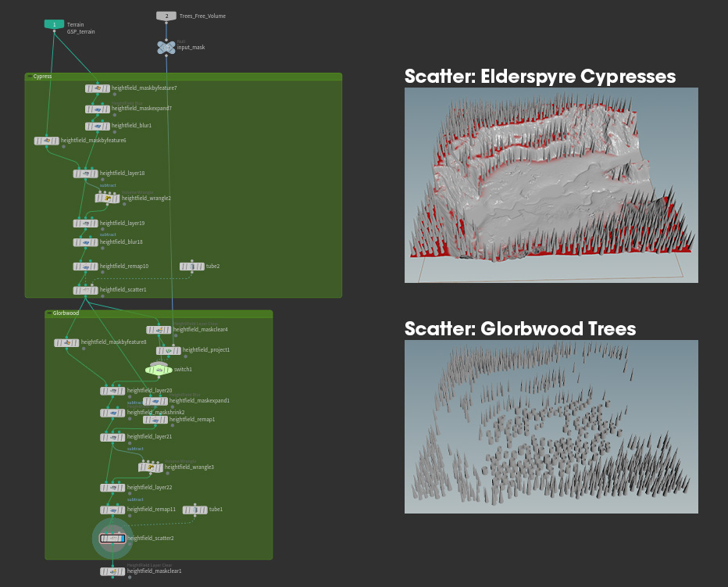Toggle the display flag on heightfield_scatter2

tap(123, 538)
